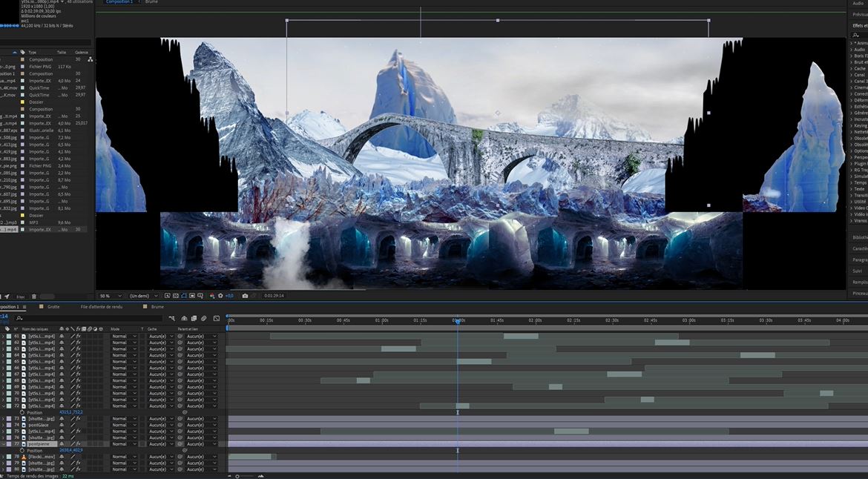
Task: Toggle the Position stopwatch of layer pontpleine
Action: (x=22, y=449)
